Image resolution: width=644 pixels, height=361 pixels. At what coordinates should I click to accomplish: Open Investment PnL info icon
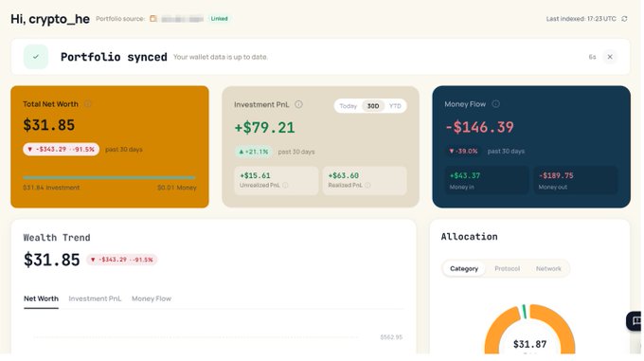(298, 104)
